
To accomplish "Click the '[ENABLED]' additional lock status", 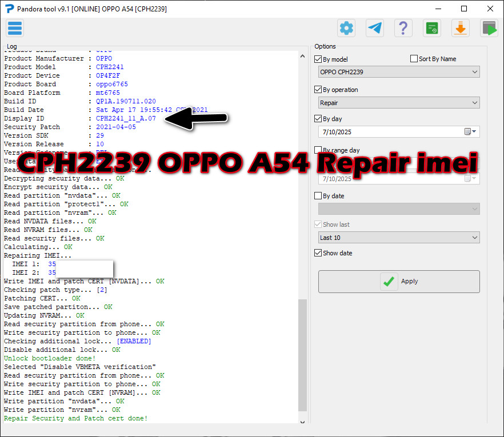I will (x=134, y=341).
